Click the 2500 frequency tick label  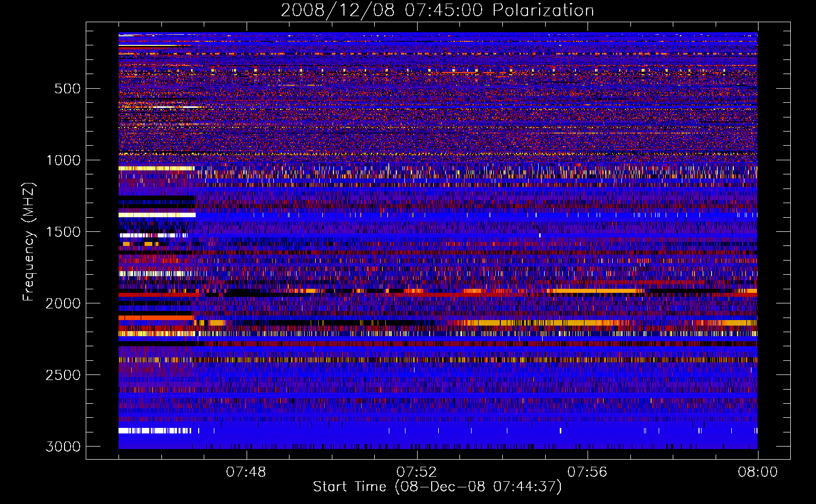tap(63, 375)
